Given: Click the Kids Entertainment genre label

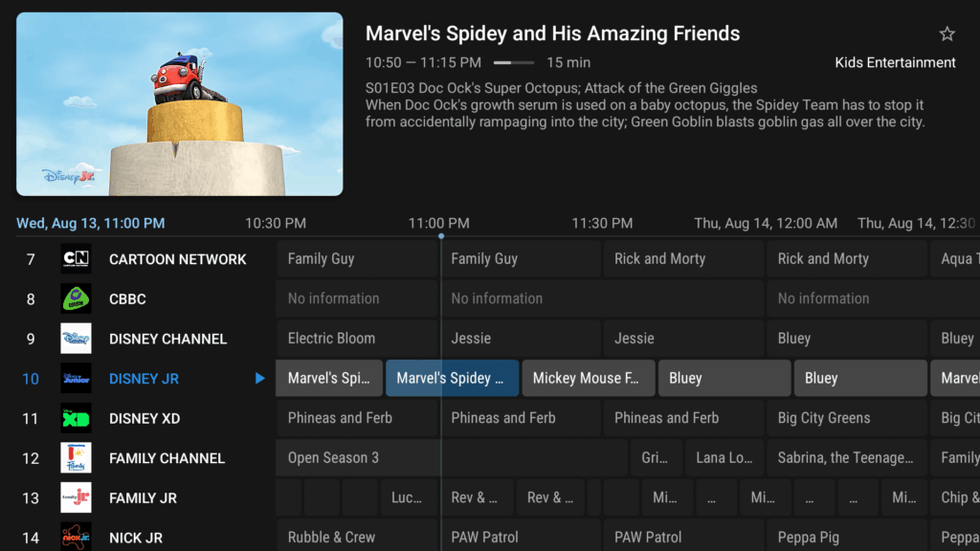Looking at the screenshot, I should [x=895, y=62].
